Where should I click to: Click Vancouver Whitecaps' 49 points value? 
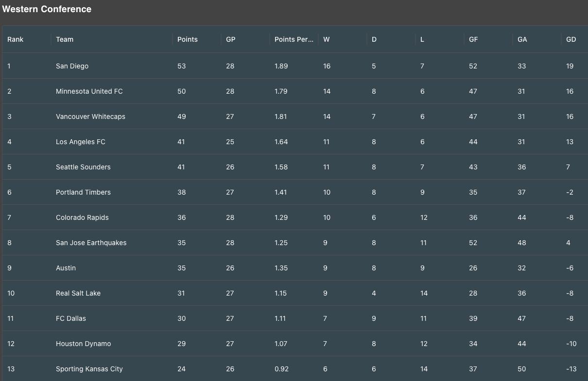[x=182, y=116]
